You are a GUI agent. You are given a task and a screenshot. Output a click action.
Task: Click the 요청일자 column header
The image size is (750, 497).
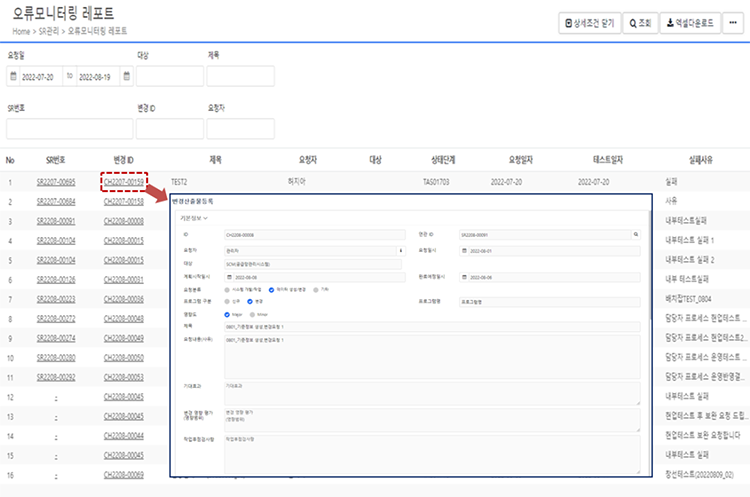523,159
